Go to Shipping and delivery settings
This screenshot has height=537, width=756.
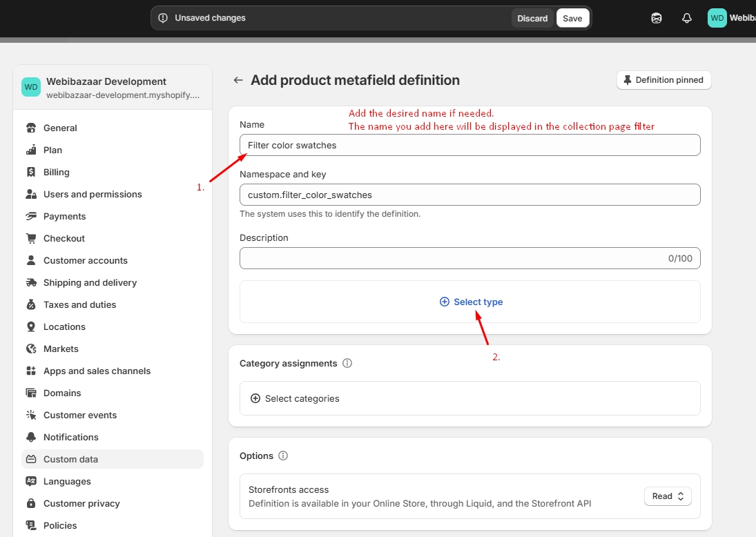90,282
